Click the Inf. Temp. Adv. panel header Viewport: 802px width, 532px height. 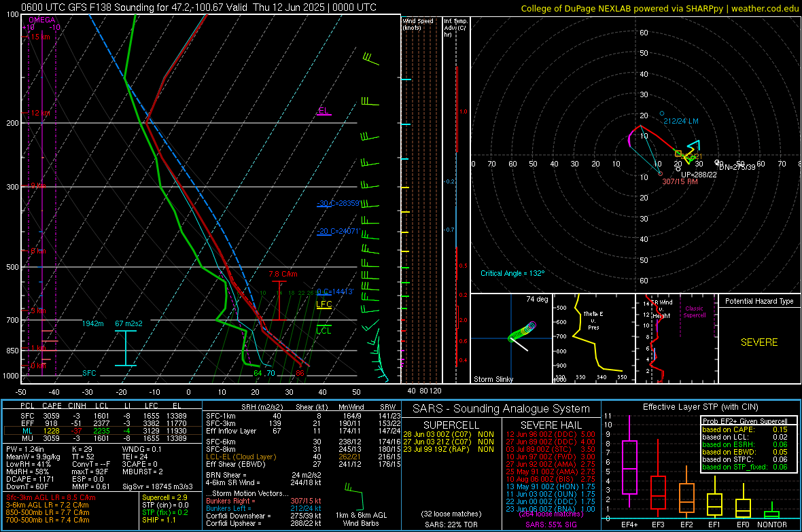[x=456, y=28]
